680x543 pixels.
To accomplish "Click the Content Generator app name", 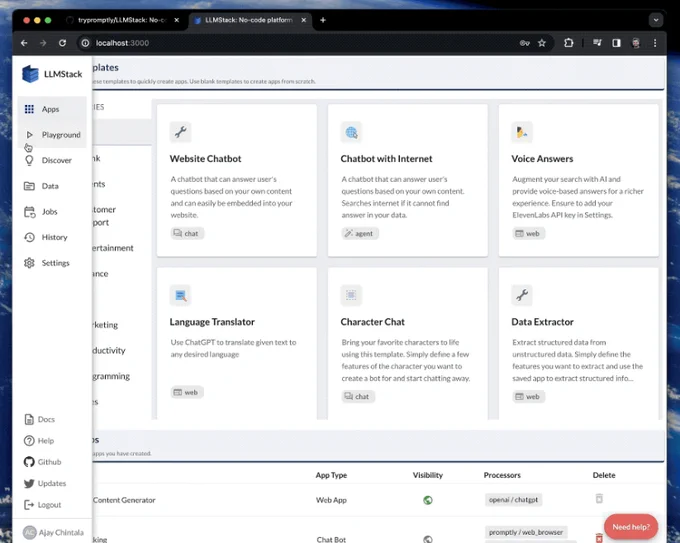I will (124, 500).
